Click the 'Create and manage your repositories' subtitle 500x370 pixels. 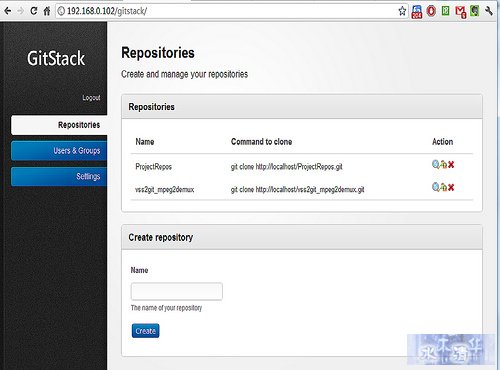pyautogui.click(x=184, y=74)
